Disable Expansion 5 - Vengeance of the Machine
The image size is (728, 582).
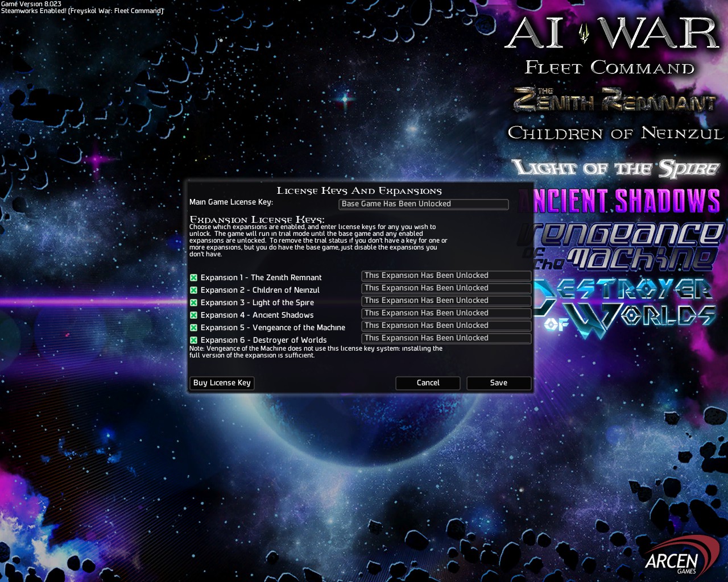point(193,327)
